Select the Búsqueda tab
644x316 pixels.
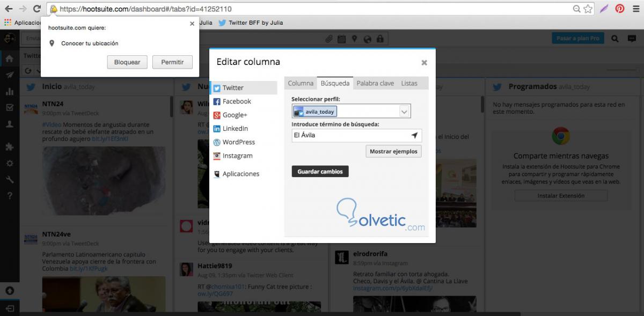[x=335, y=83]
